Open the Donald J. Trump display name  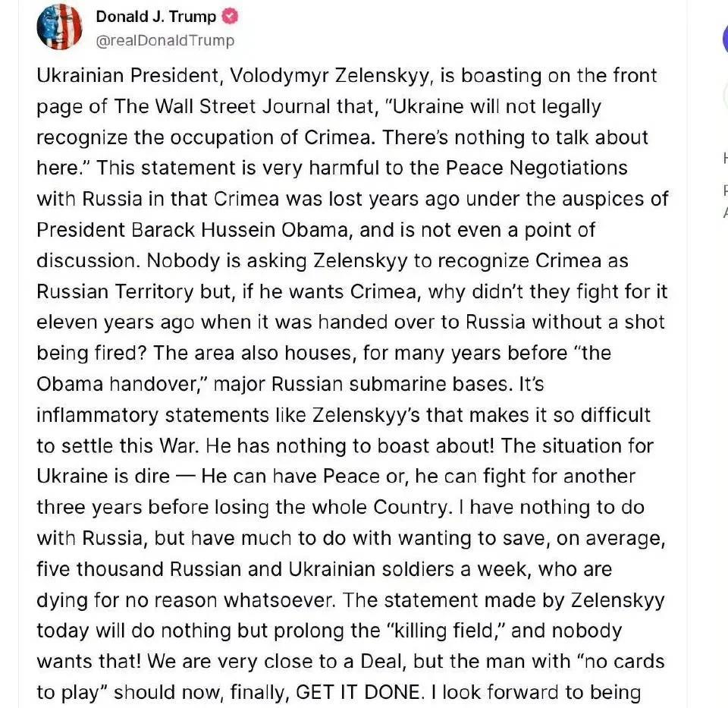[x=156, y=17]
